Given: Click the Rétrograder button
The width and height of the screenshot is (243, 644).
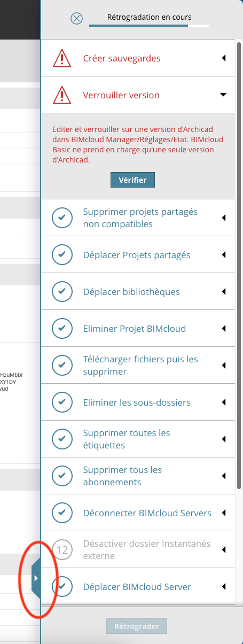Looking at the screenshot, I should [137, 626].
